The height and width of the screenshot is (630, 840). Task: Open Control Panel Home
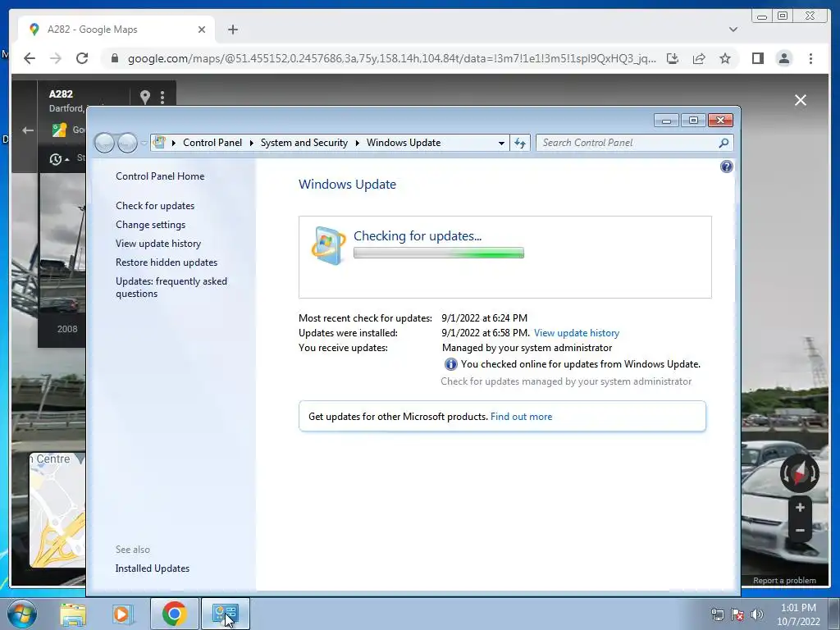(x=160, y=176)
